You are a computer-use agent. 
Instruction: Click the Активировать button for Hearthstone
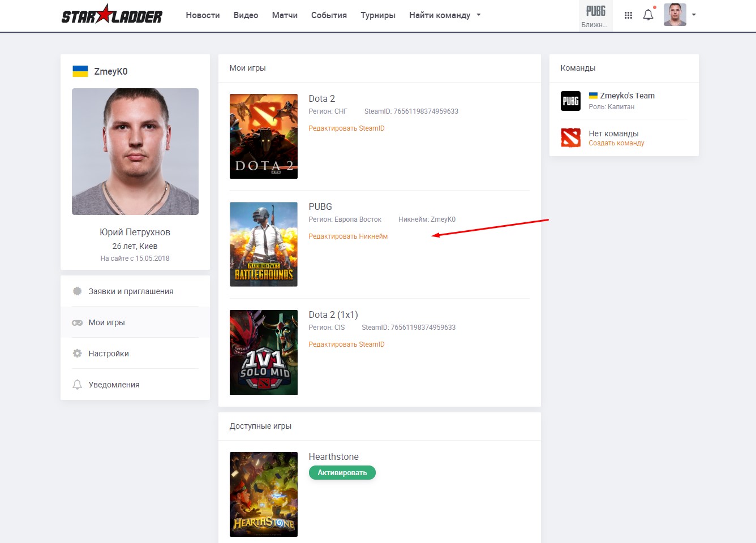pos(342,473)
